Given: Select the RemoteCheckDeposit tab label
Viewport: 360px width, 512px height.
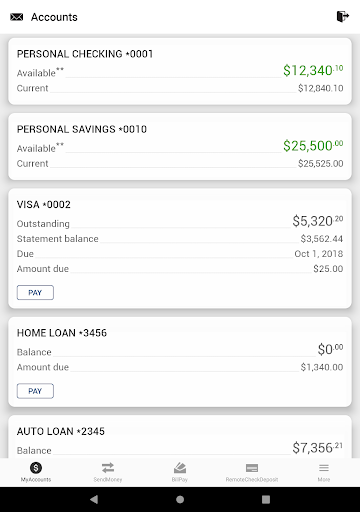Looking at the screenshot, I should point(252,480).
